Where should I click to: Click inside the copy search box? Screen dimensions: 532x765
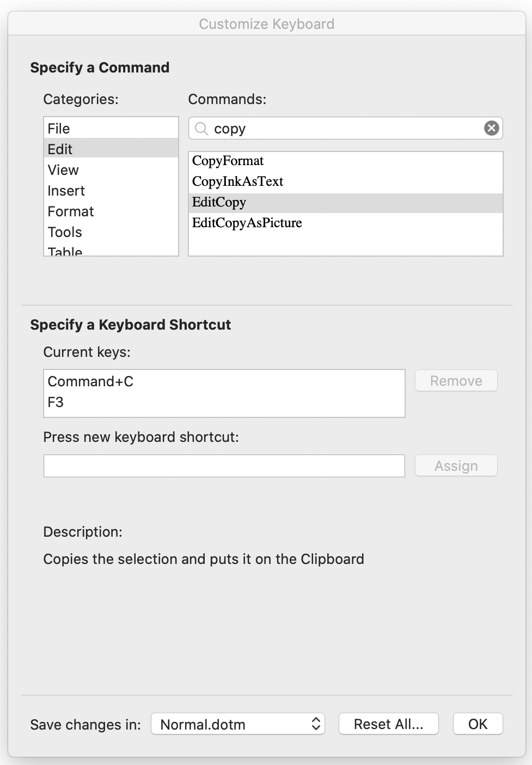point(346,128)
